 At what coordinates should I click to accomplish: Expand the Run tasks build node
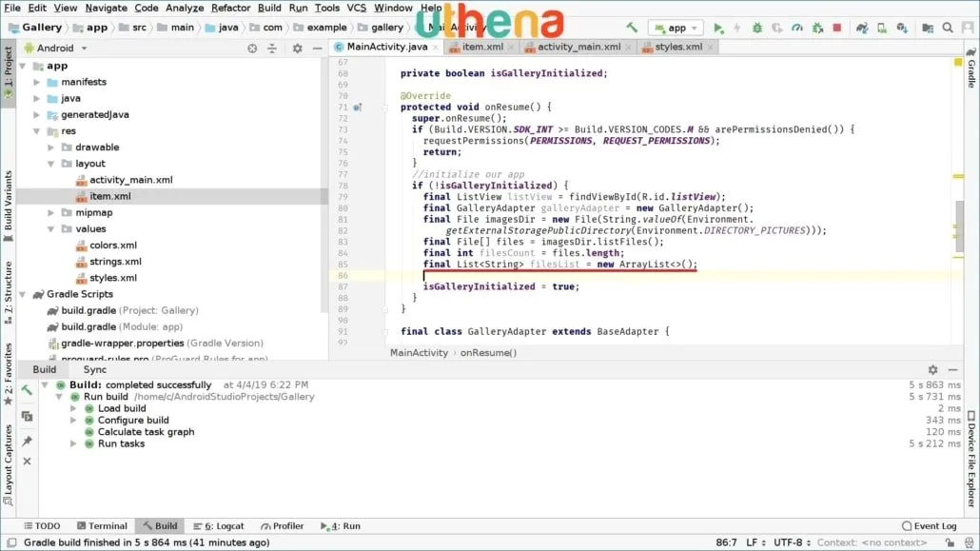tap(74, 443)
